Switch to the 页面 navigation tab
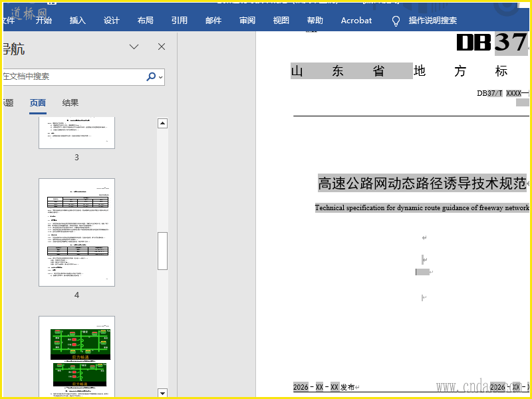532x399 pixels. pos(38,103)
